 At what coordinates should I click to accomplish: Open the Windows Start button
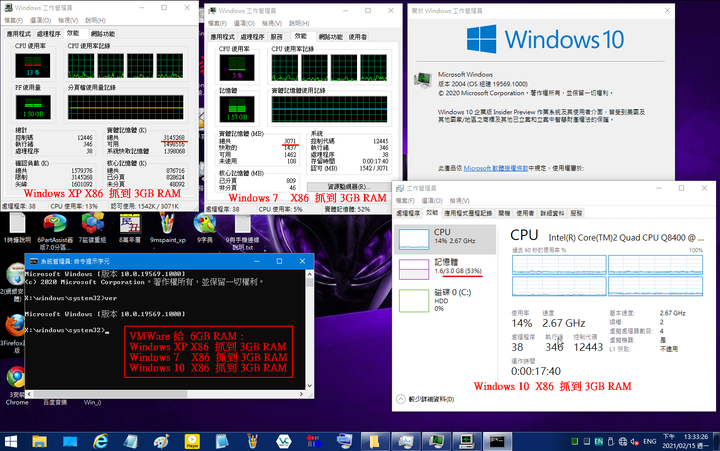(10, 442)
